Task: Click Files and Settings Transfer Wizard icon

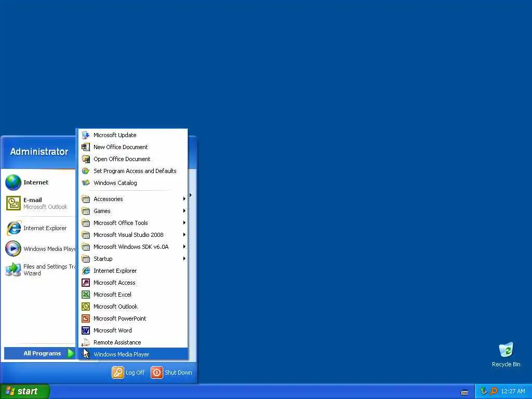Action: pos(13,270)
